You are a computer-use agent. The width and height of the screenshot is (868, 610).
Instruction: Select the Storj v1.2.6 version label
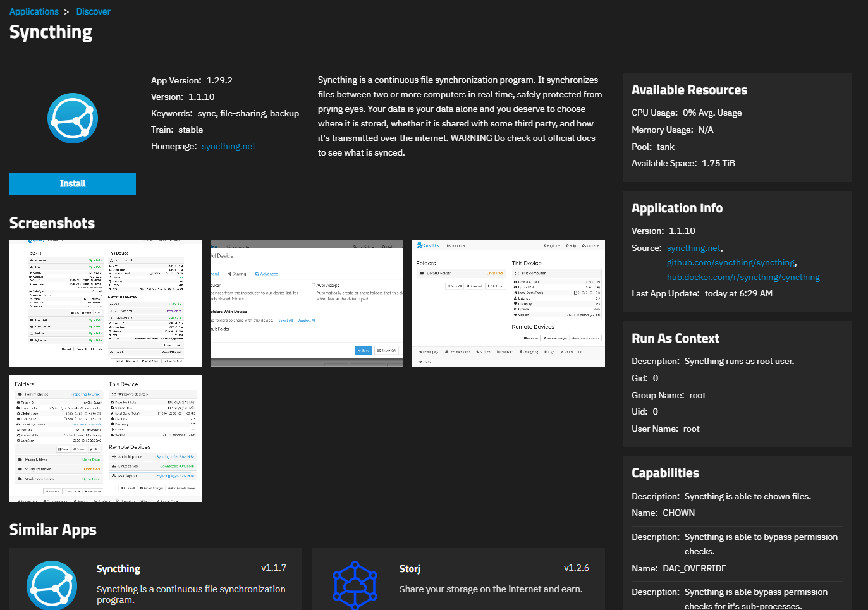(x=577, y=568)
